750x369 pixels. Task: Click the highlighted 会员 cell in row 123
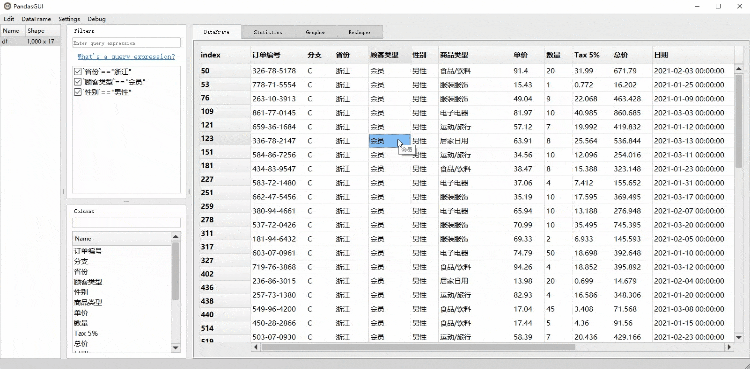tap(389, 141)
